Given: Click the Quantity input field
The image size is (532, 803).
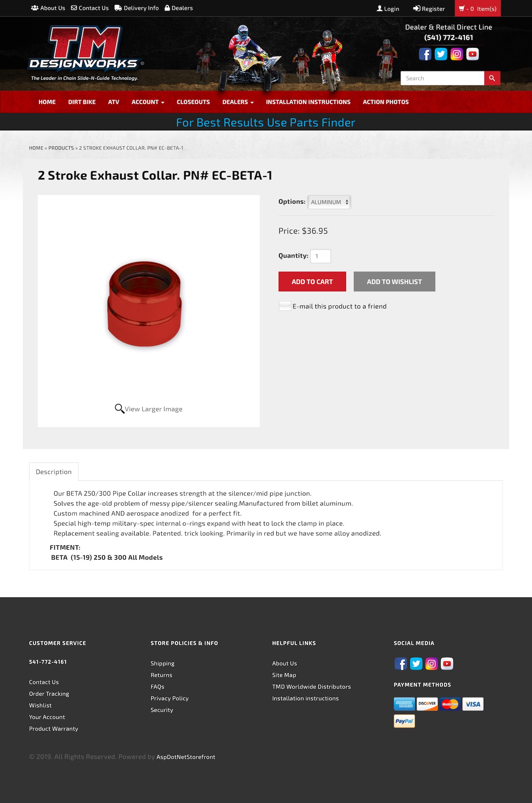Looking at the screenshot, I should (321, 256).
